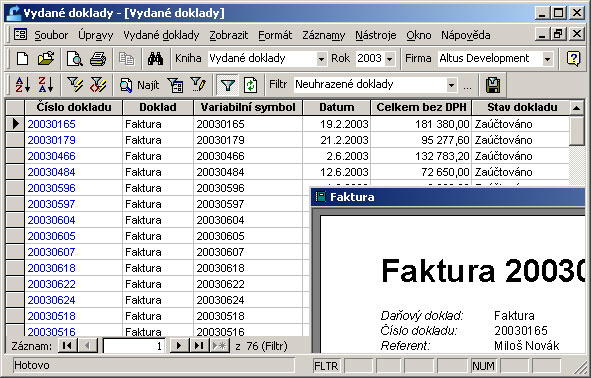This screenshot has width=591, height=378.
Task: Expand the Rok 2003 dropdown
Action: 390,59
